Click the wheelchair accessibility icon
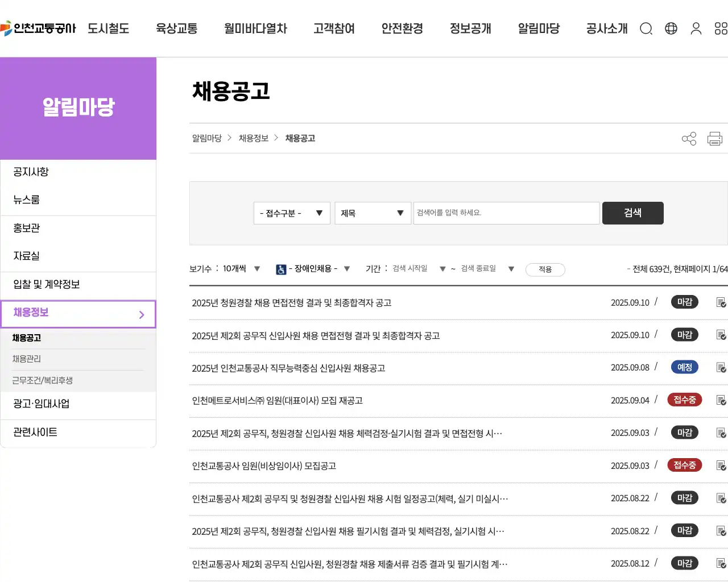Viewport: 728px width, 582px height. click(x=281, y=269)
